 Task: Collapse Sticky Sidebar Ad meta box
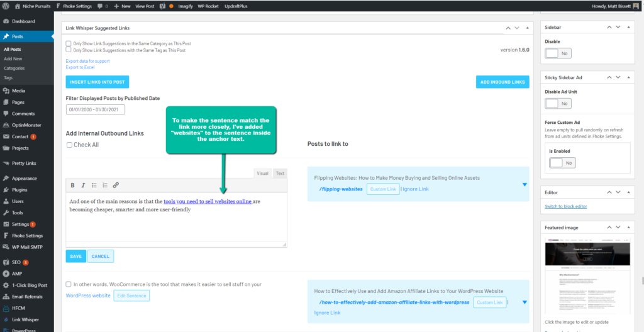(628, 77)
